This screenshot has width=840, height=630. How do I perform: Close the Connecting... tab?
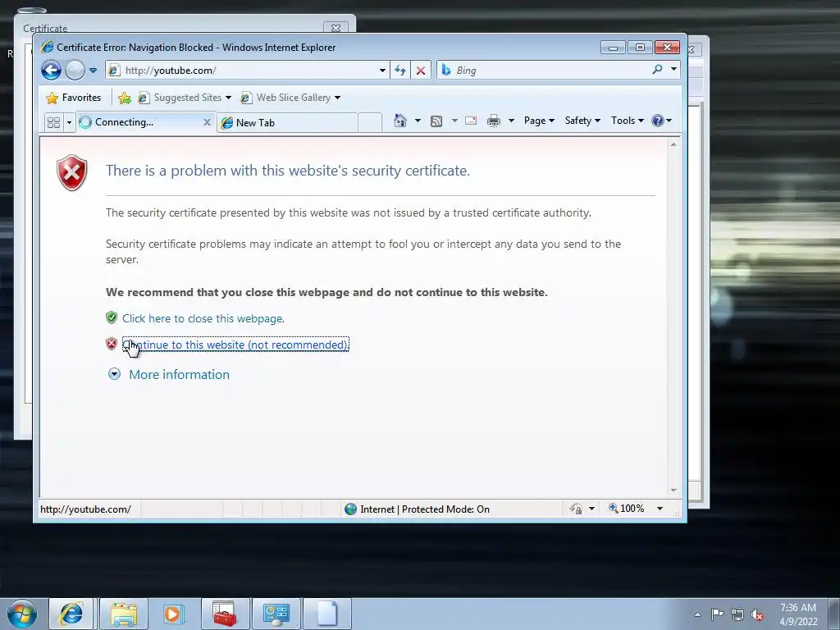pos(207,122)
